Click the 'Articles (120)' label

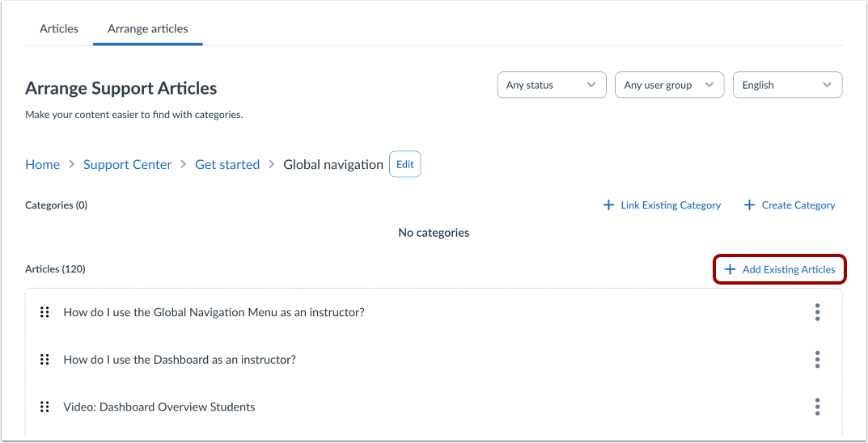[x=55, y=269]
